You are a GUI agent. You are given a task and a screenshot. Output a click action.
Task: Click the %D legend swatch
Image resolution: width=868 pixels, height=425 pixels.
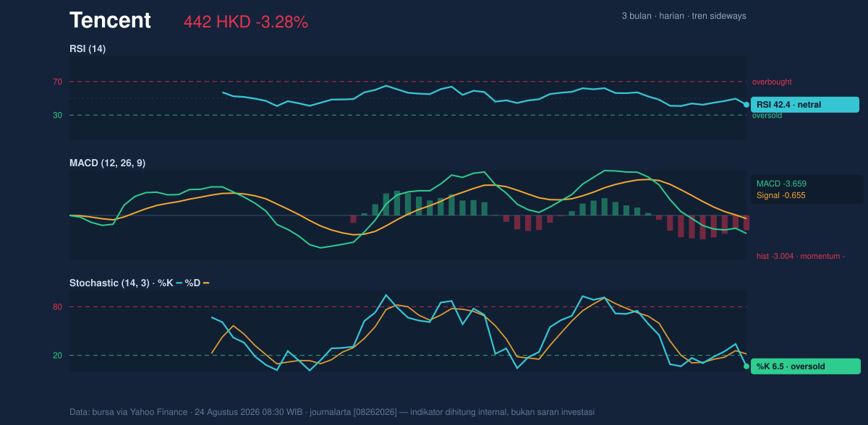pos(206,283)
